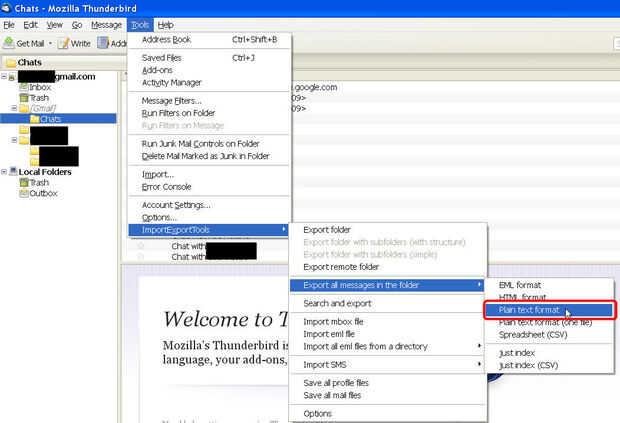620x423 pixels.
Task: Choose Search and export
Action: click(x=388, y=303)
